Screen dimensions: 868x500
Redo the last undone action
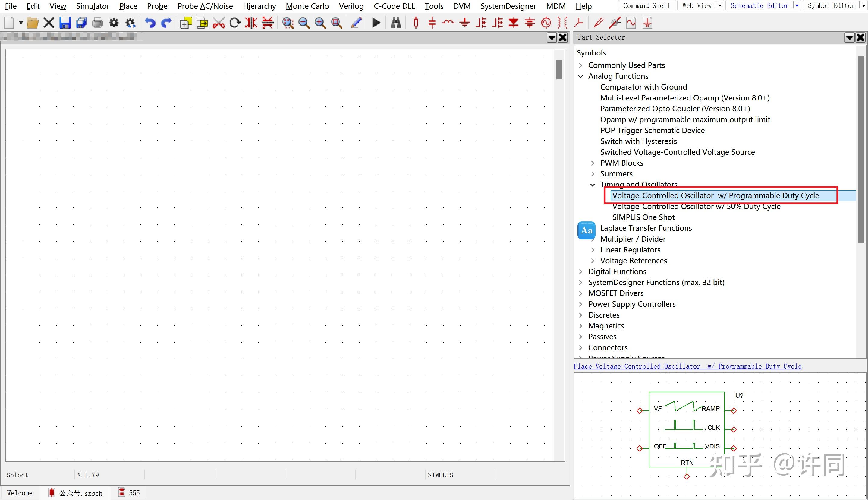tap(166, 23)
